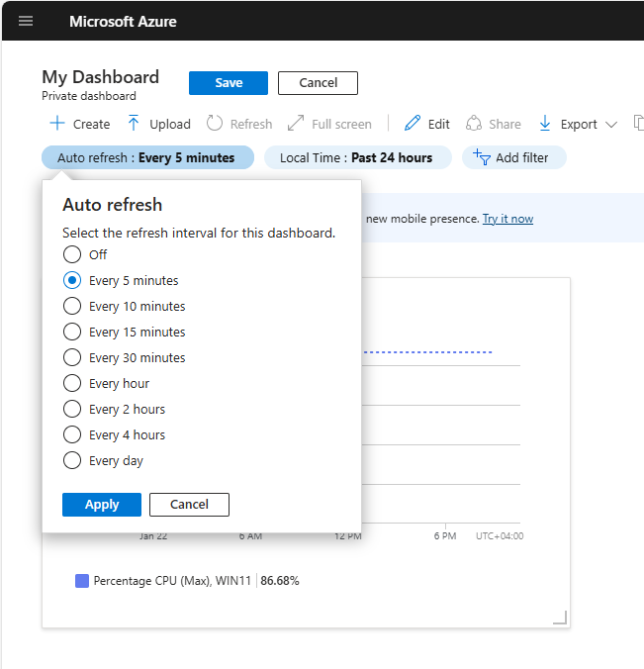This screenshot has width=644, height=669.
Task: Apply the auto refresh setting
Action: pyautogui.click(x=102, y=505)
